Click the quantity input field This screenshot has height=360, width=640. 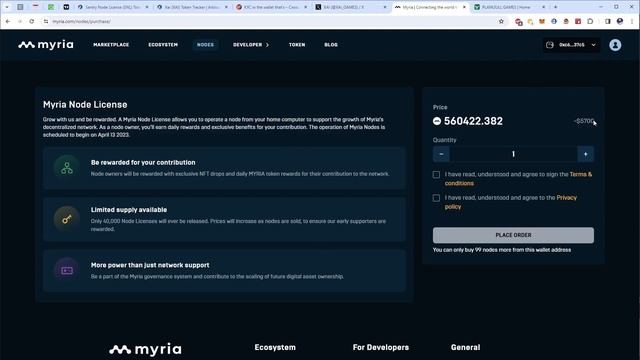(513, 154)
